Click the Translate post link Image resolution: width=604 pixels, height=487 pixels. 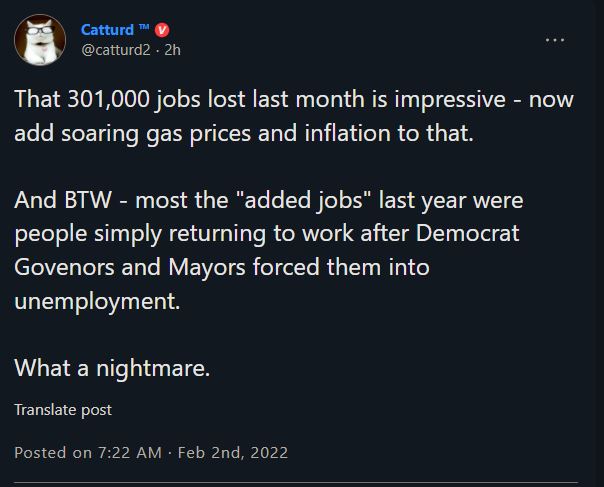[63, 410]
